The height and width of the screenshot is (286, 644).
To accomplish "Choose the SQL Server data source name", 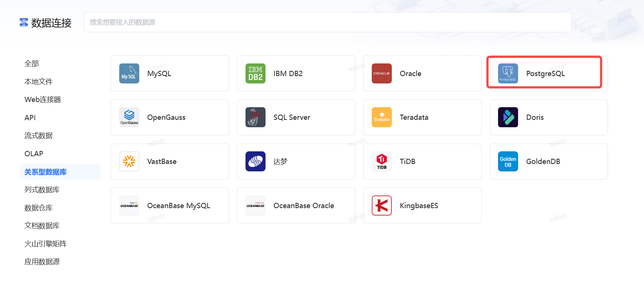I will click(x=292, y=117).
